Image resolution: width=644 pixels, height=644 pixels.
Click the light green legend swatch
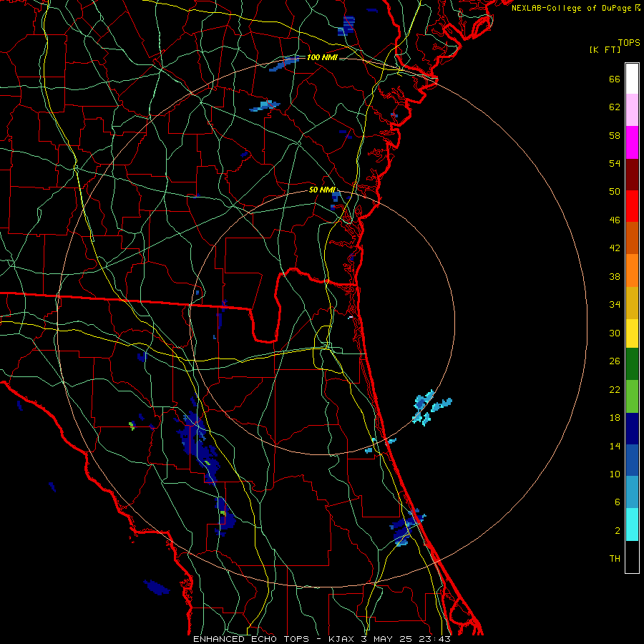click(632, 396)
